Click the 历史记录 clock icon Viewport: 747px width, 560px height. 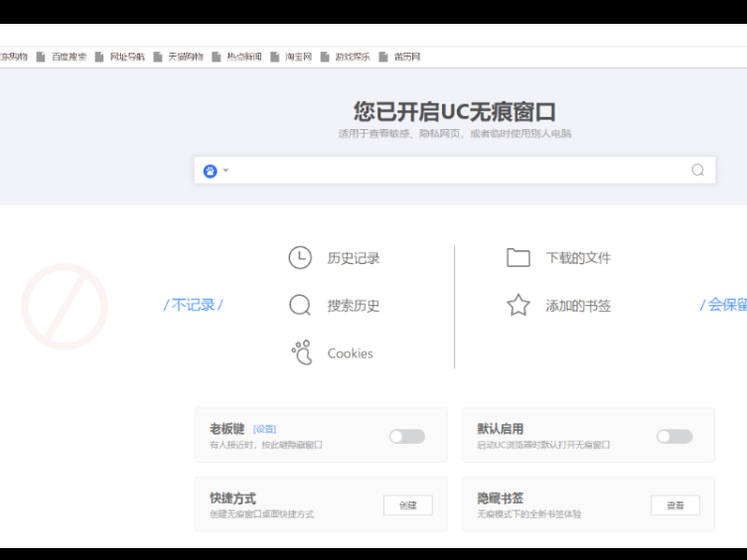(300, 257)
